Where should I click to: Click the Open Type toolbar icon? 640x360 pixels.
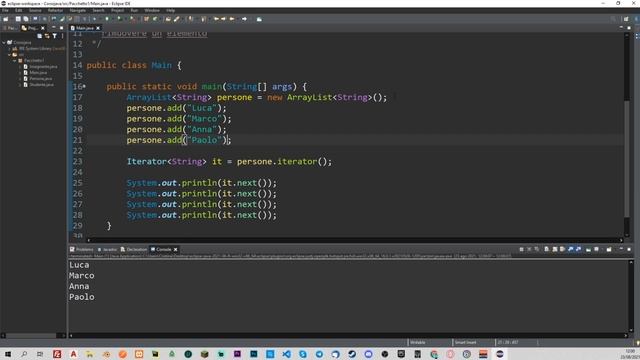coord(168,19)
